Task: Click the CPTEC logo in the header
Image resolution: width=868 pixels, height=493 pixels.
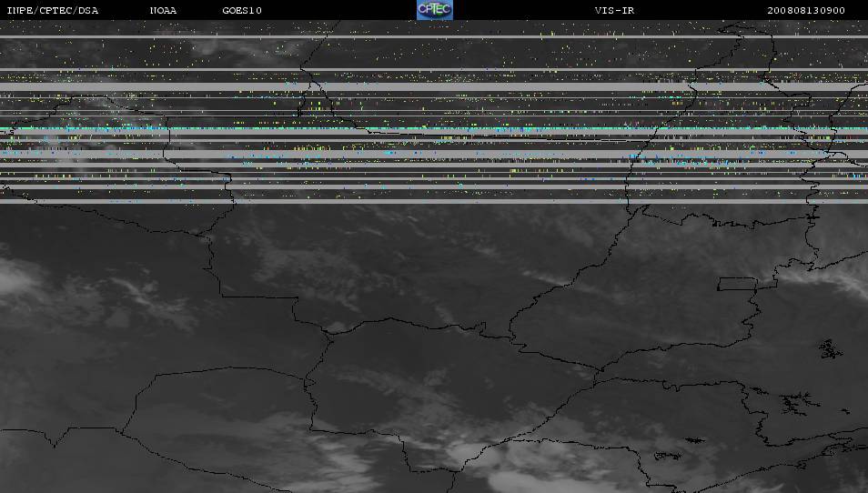Action: pos(435,10)
